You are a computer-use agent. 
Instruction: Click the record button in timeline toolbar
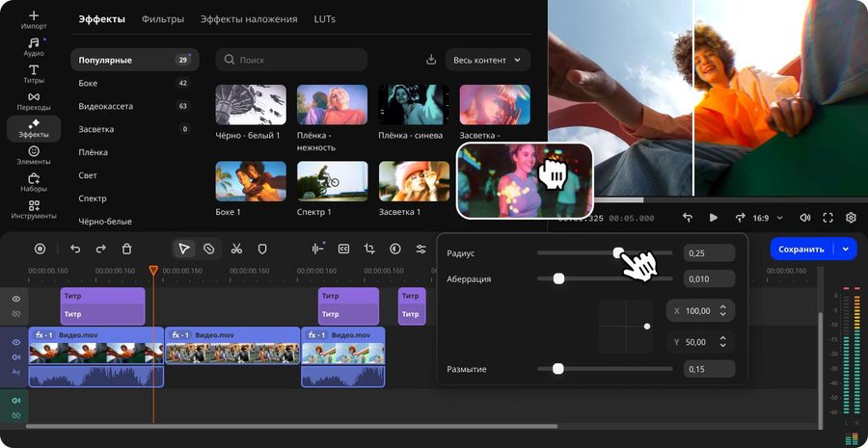[41, 249]
